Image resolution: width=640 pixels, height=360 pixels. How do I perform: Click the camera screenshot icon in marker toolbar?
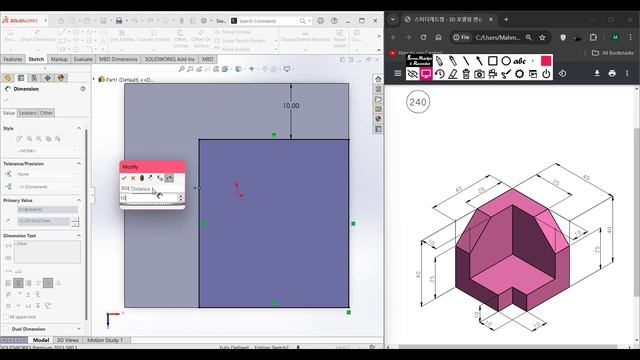tap(479, 74)
